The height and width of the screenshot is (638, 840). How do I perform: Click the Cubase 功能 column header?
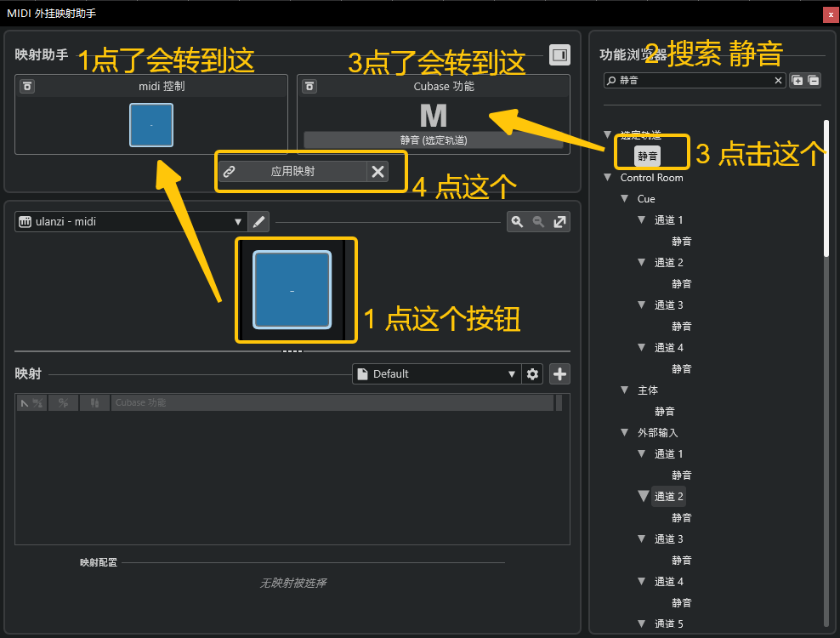[x=332, y=402]
